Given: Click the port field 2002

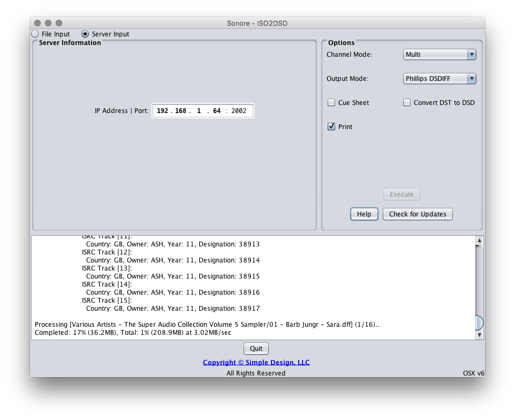Looking at the screenshot, I should pyautogui.click(x=239, y=111).
